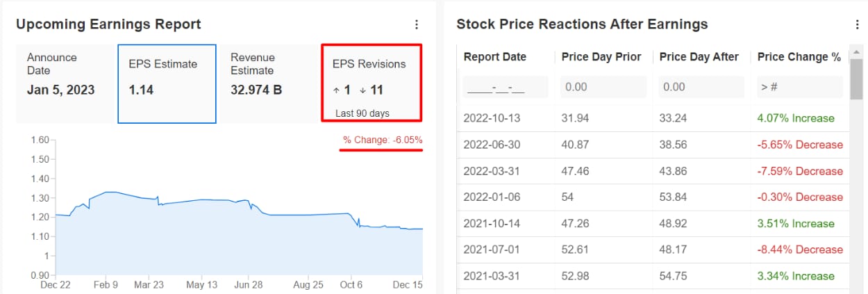Select the Revenue Estimate tile
The width and height of the screenshot is (868, 294).
click(269, 84)
